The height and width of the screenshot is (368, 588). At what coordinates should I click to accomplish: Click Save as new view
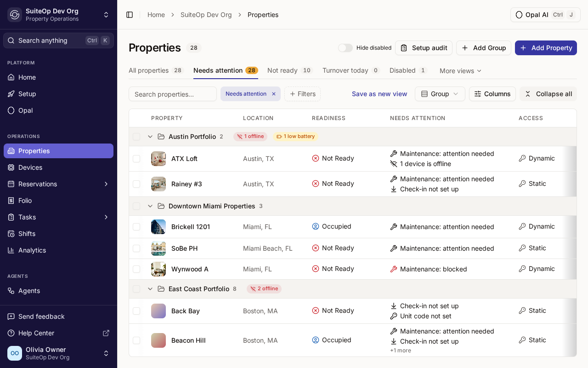click(x=379, y=94)
